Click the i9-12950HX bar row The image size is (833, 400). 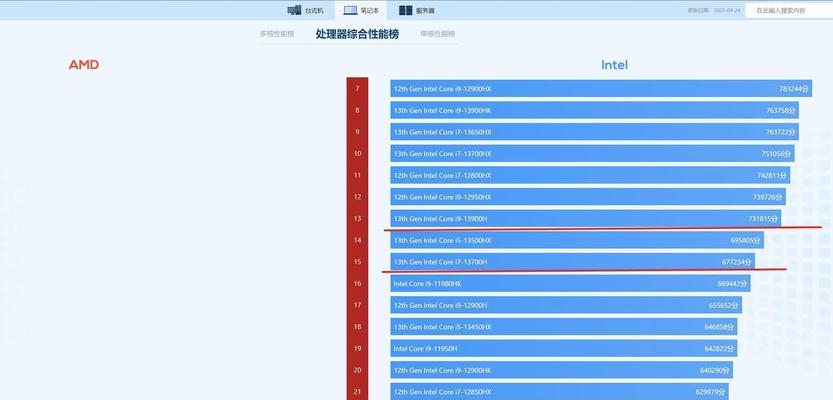point(588,197)
